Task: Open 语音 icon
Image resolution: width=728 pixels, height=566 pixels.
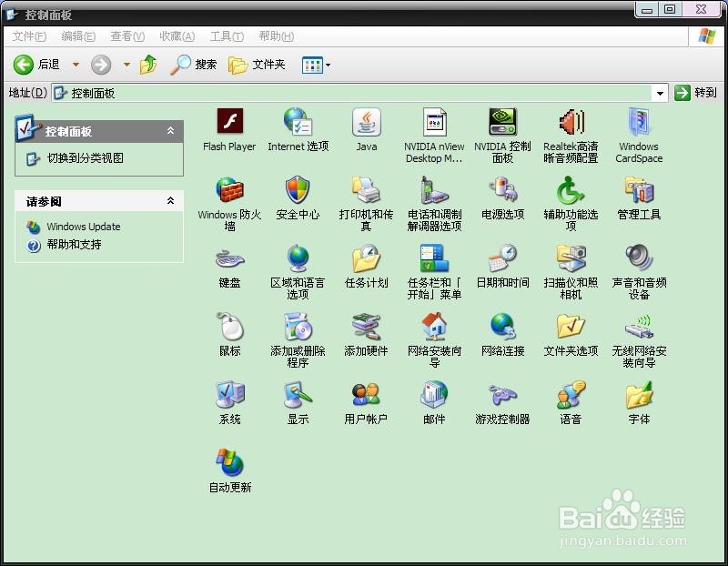Action: pyautogui.click(x=571, y=395)
